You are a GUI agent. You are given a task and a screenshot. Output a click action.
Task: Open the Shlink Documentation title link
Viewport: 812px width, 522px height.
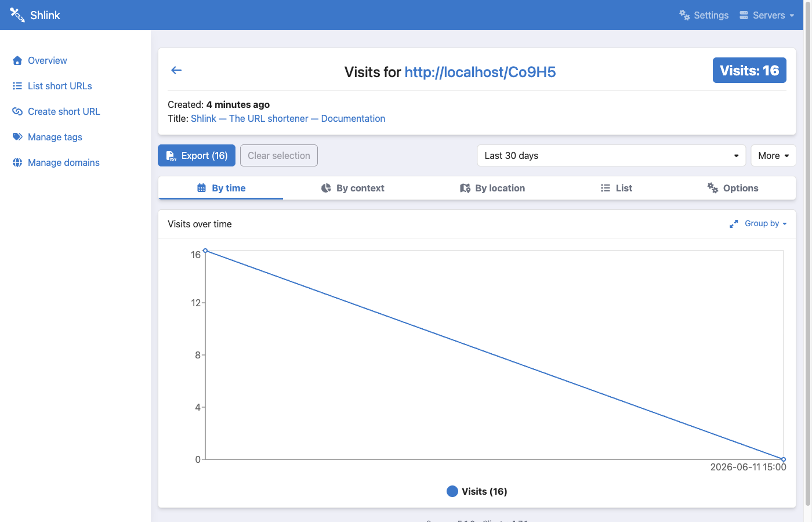click(x=288, y=118)
